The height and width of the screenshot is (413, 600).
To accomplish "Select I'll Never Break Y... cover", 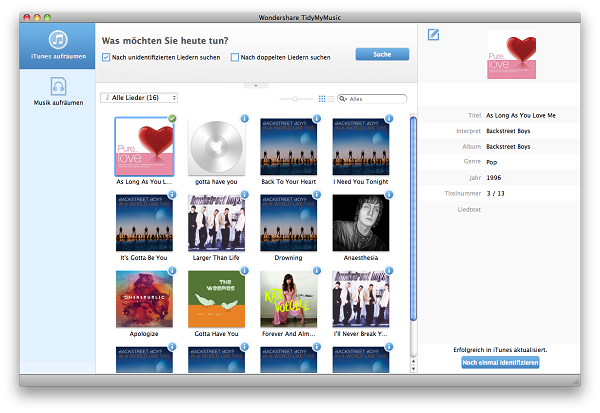I will tap(361, 299).
